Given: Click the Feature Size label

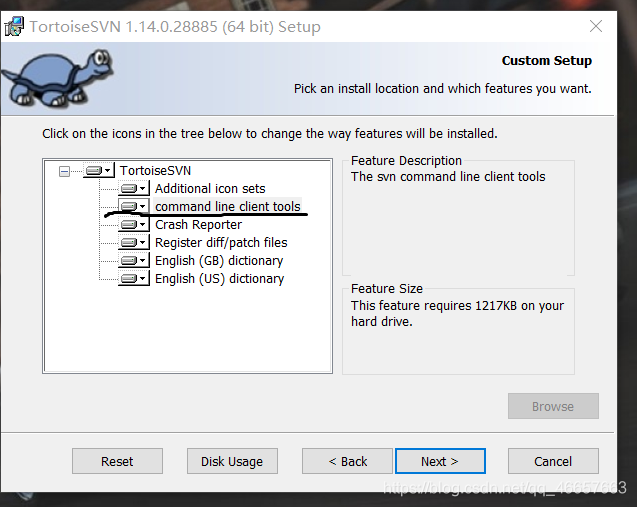Looking at the screenshot, I should click(387, 289).
